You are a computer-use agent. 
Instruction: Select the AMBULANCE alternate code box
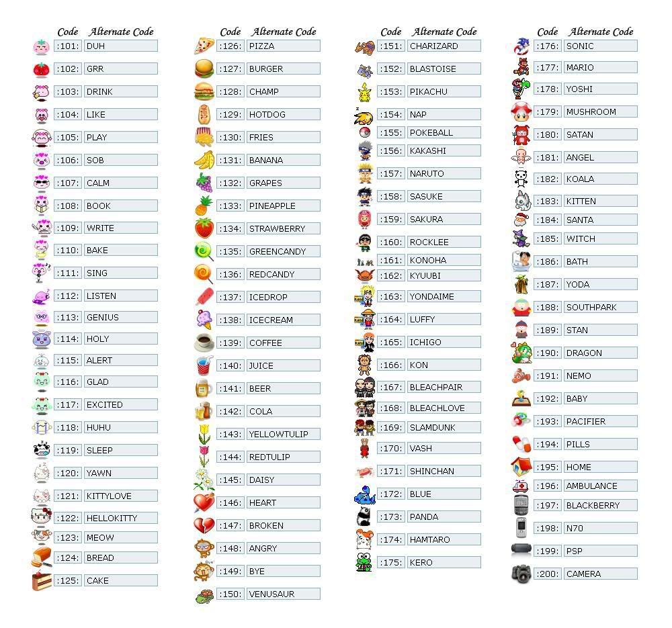point(599,486)
